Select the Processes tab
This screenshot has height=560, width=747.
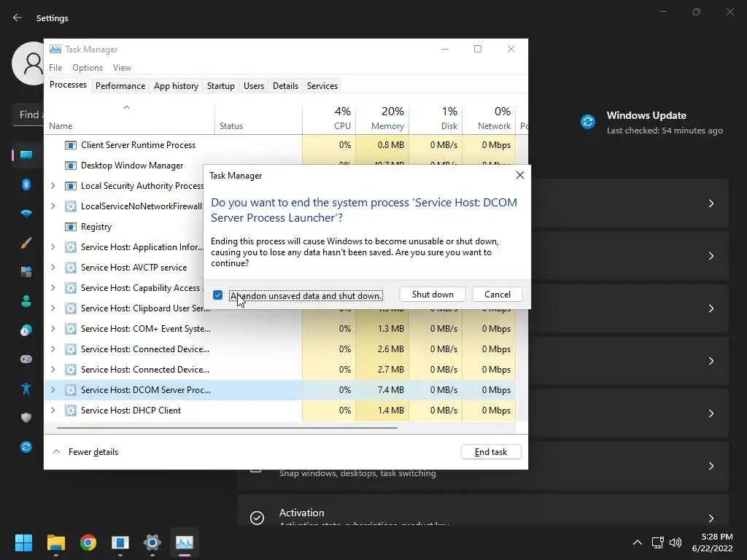[x=68, y=85]
